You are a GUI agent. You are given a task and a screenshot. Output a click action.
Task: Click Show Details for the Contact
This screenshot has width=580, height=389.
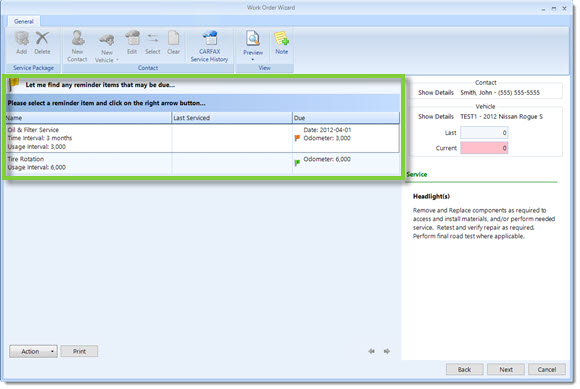coord(436,93)
